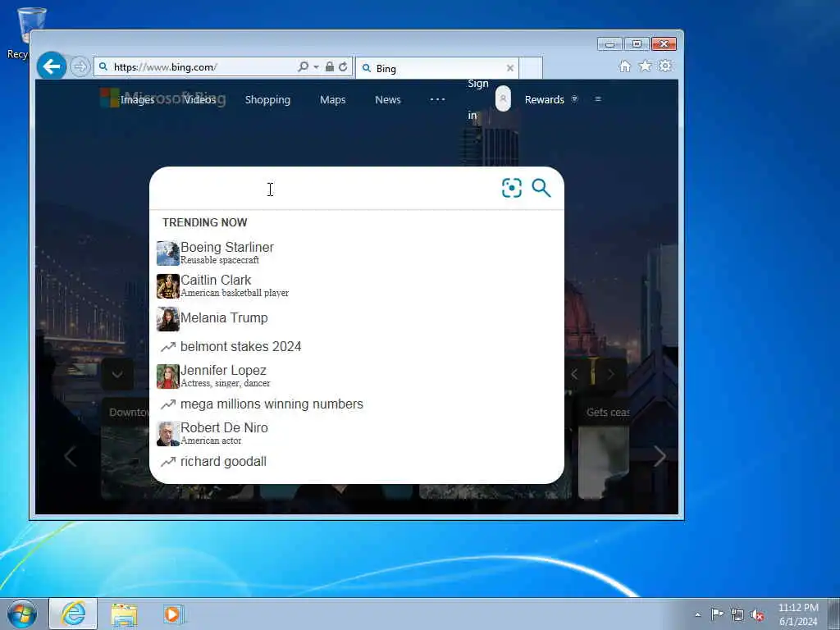Click Action Center flag tray icon
This screenshot has height=630, width=840.
coord(717,614)
